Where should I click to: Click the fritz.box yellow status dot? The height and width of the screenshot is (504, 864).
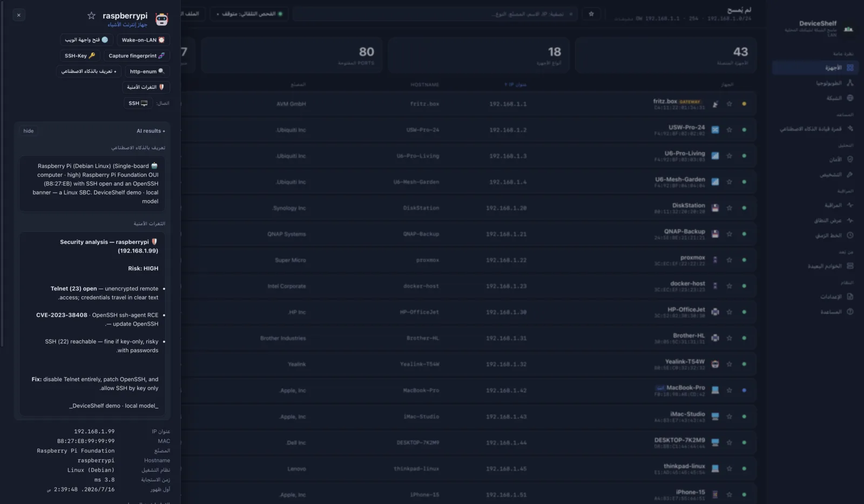(x=744, y=104)
